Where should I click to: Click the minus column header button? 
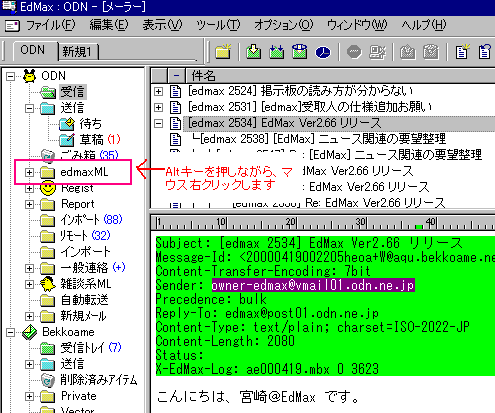[176, 76]
